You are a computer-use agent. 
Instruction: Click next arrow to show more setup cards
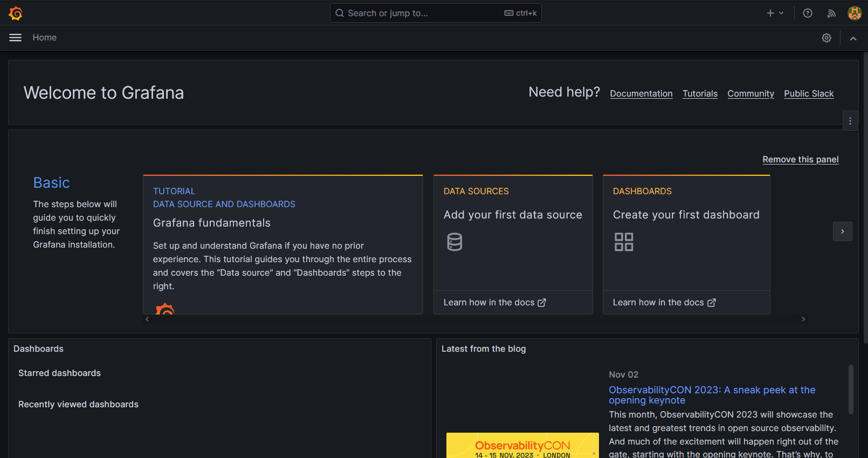tap(843, 231)
